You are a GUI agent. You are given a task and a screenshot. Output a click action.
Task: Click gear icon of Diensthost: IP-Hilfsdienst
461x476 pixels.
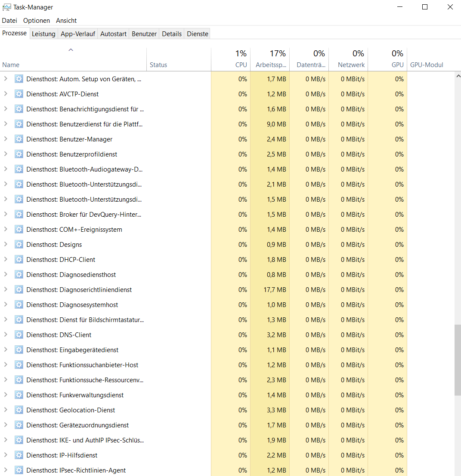click(x=19, y=455)
